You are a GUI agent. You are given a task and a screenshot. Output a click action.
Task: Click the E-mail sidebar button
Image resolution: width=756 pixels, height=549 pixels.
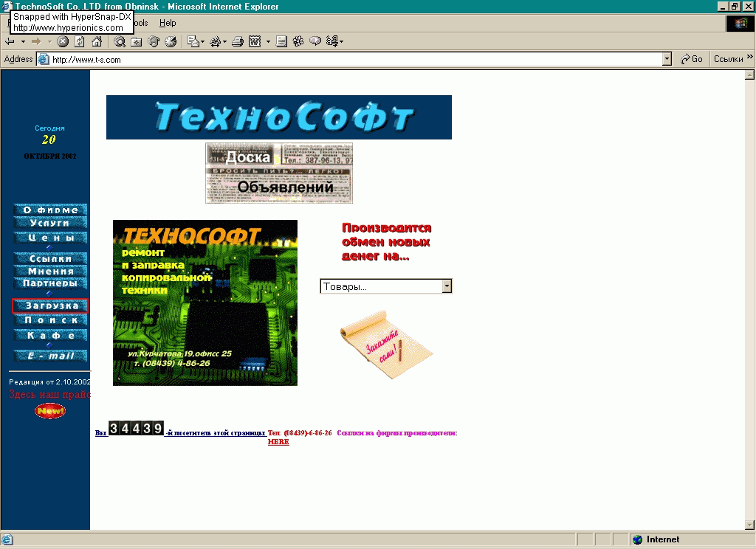pyautogui.click(x=50, y=356)
